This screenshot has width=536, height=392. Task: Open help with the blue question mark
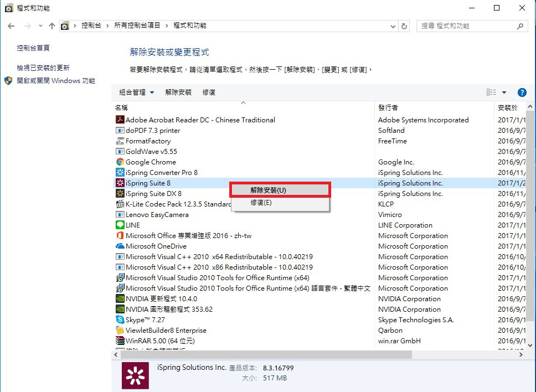(522, 92)
